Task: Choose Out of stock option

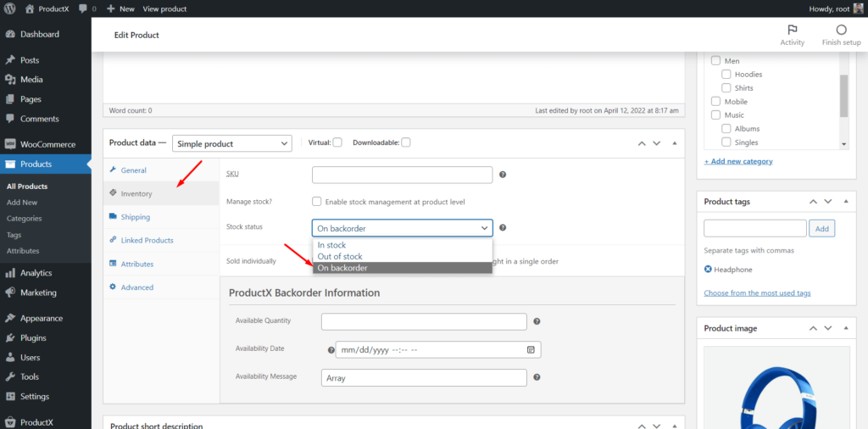Action: (402, 256)
